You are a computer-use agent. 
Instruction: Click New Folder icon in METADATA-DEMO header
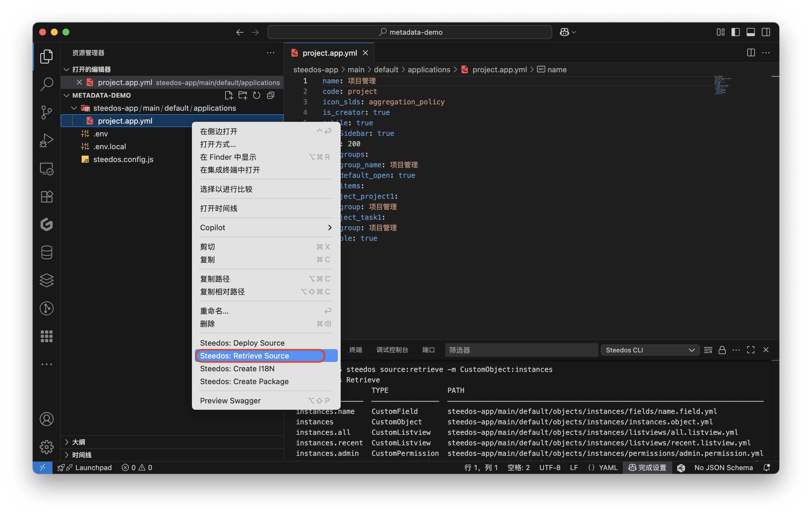click(242, 95)
